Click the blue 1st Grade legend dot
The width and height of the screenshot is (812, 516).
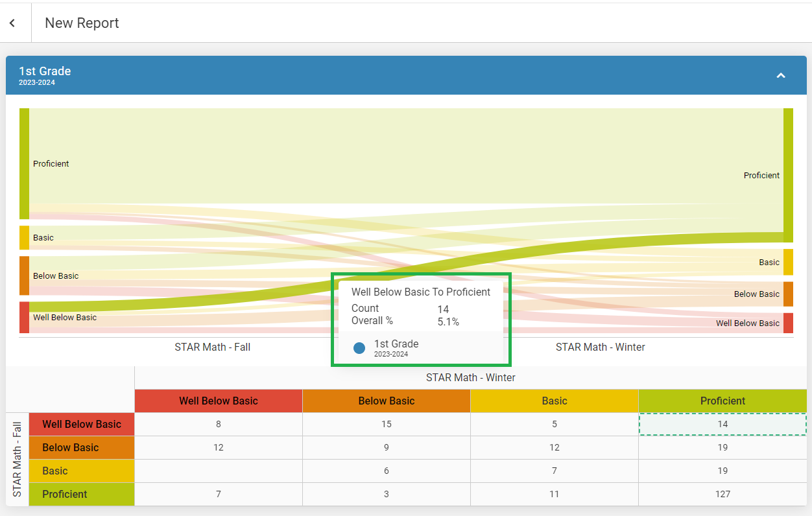click(x=359, y=348)
